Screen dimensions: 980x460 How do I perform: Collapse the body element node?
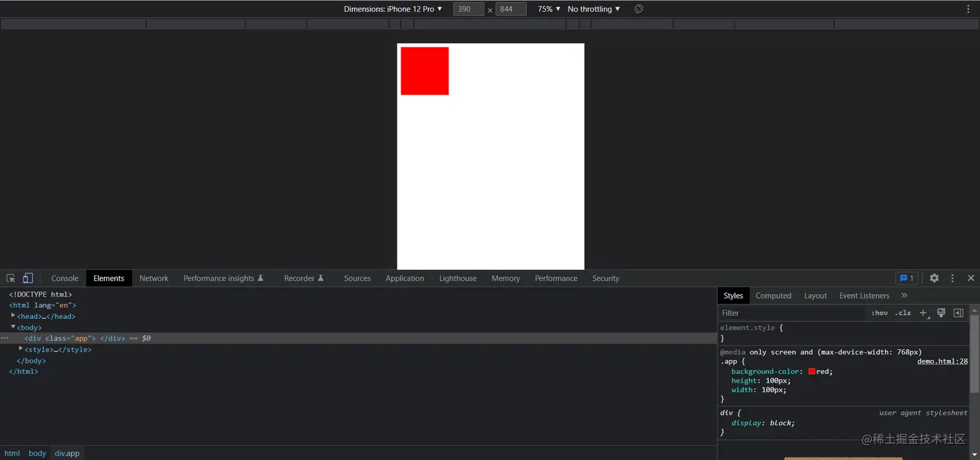coord(13,327)
